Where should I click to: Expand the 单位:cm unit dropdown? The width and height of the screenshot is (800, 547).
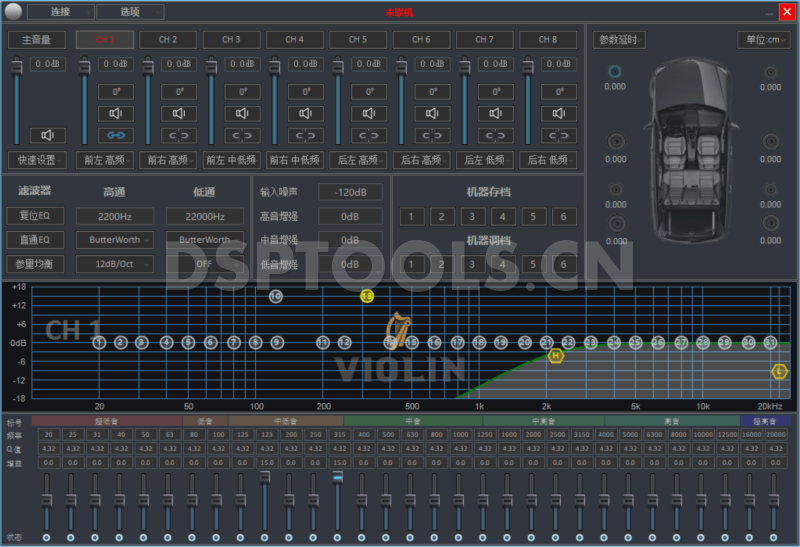pyautogui.click(x=763, y=40)
